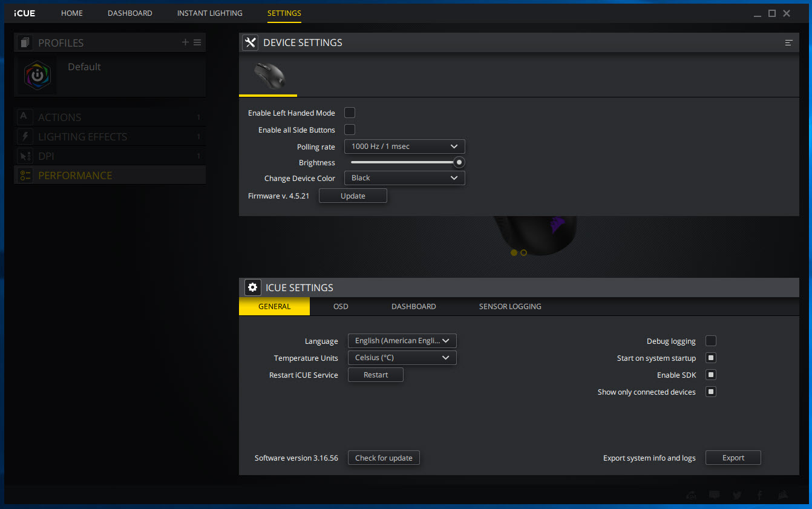Open the Twitter icon in footer
The width and height of the screenshot is (812, 509).
coord(736,495)
